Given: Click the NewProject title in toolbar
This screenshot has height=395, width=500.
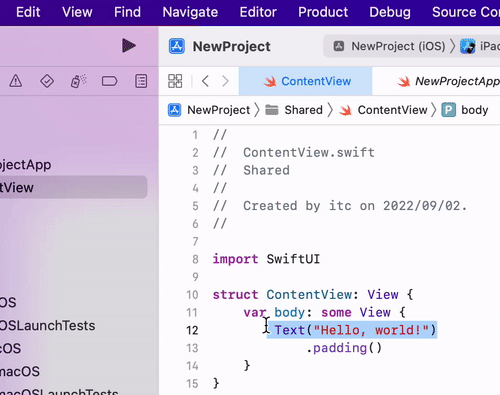Looking at the screenshot, I should pos(231,46).
